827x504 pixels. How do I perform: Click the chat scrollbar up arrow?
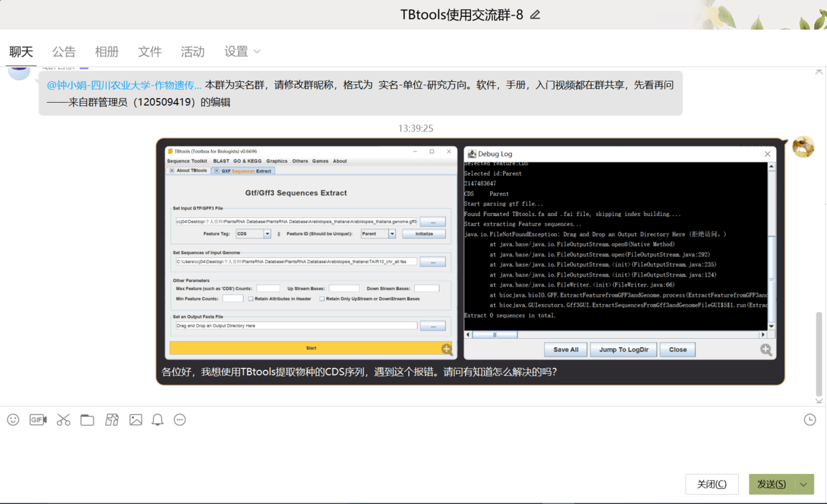819,71
